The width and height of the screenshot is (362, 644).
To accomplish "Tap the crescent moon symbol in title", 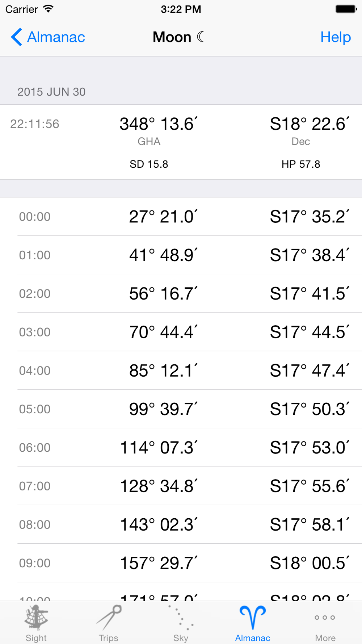I will click(x=201, y=37).
